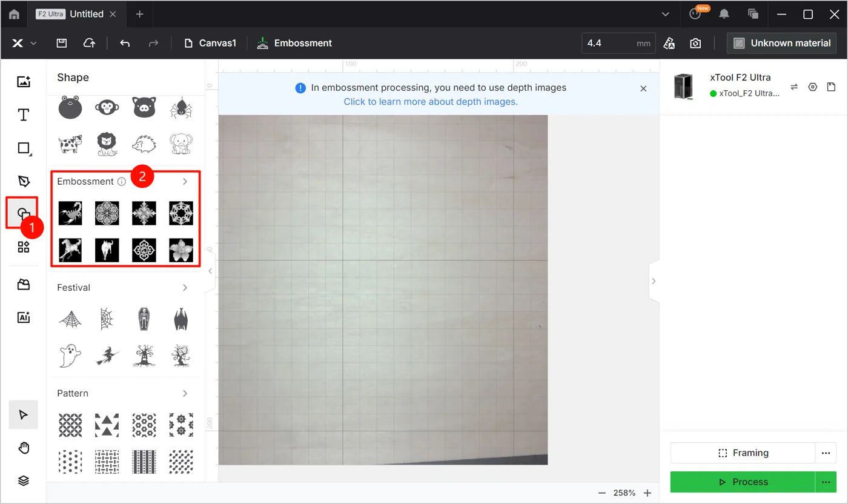This screenshot has height=504, width=848.
Task: Collapse the right device panel handle
Action: click(x=654, y=280)
